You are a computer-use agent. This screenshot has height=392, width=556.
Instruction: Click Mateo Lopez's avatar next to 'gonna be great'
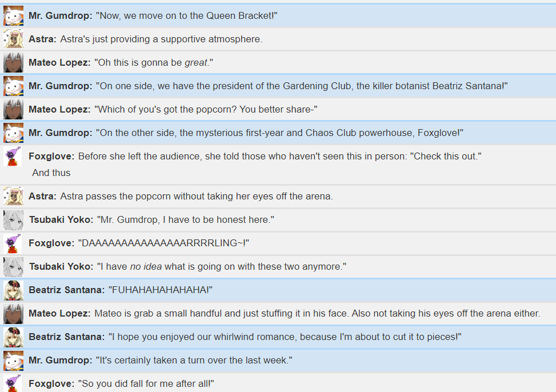coord(14,62)
